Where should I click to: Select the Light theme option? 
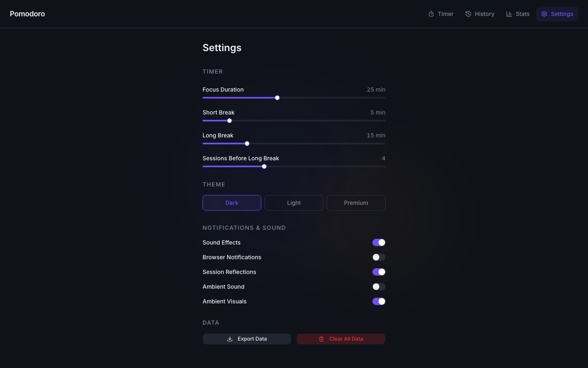pos(294,203)
